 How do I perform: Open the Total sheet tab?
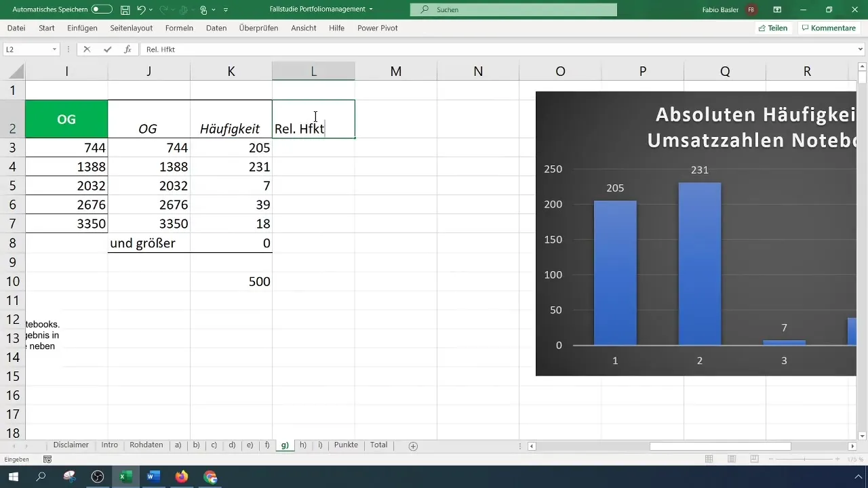379,445
